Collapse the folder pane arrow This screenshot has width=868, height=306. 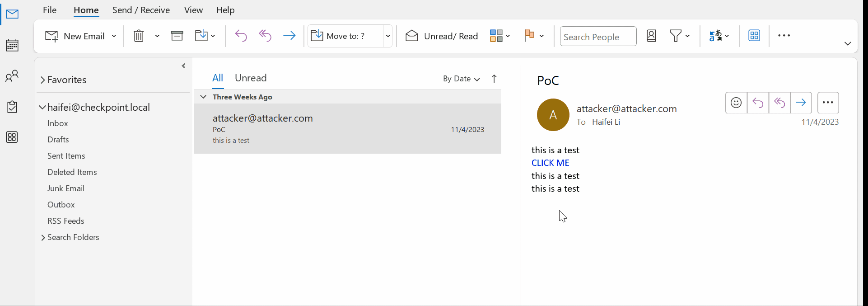tap(183, 66)
